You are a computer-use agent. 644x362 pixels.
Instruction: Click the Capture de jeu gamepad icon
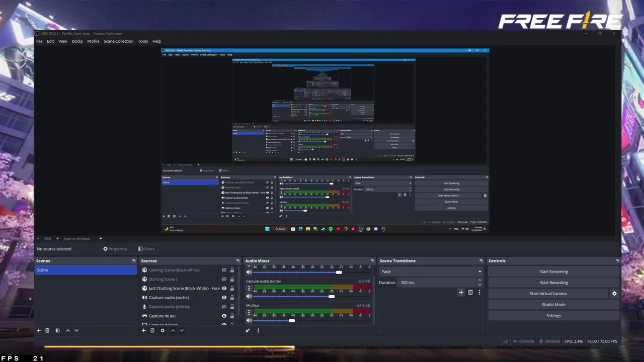point(145,316)
